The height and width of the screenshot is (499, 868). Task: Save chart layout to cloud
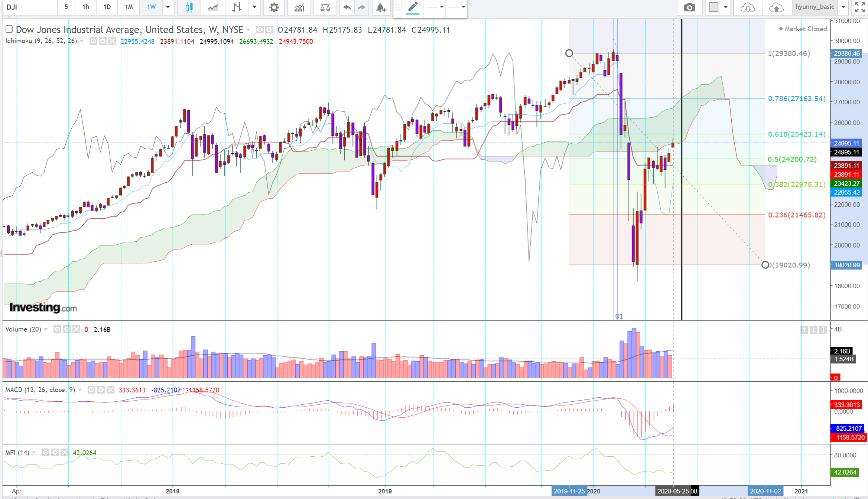pyautogui.click(x=776, y=7)
